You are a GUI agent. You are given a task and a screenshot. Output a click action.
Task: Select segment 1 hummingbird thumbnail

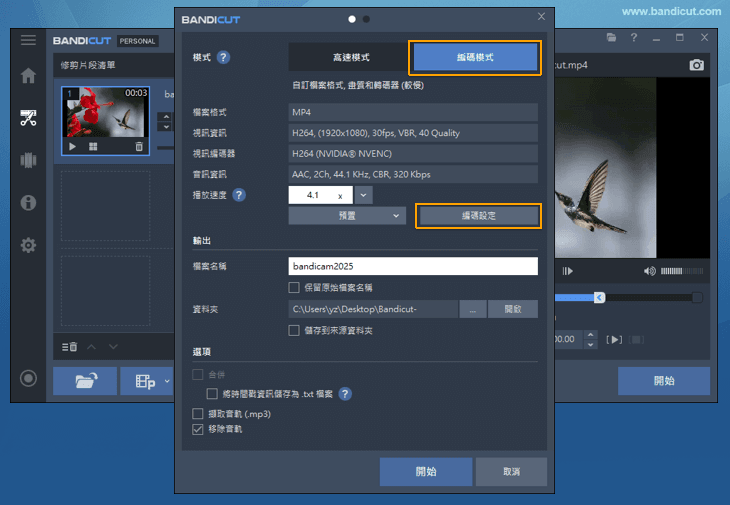pos(106,112)
